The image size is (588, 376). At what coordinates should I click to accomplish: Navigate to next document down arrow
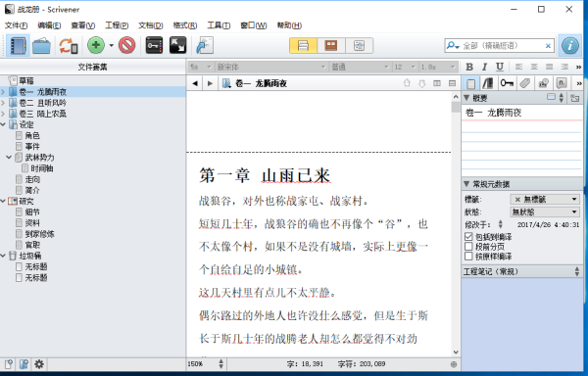click(421, 83)
